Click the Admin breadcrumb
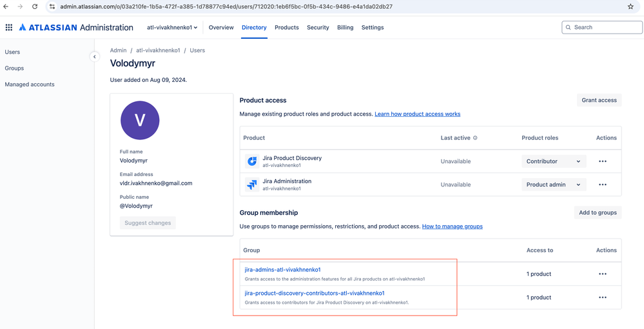 pos(118,50)
